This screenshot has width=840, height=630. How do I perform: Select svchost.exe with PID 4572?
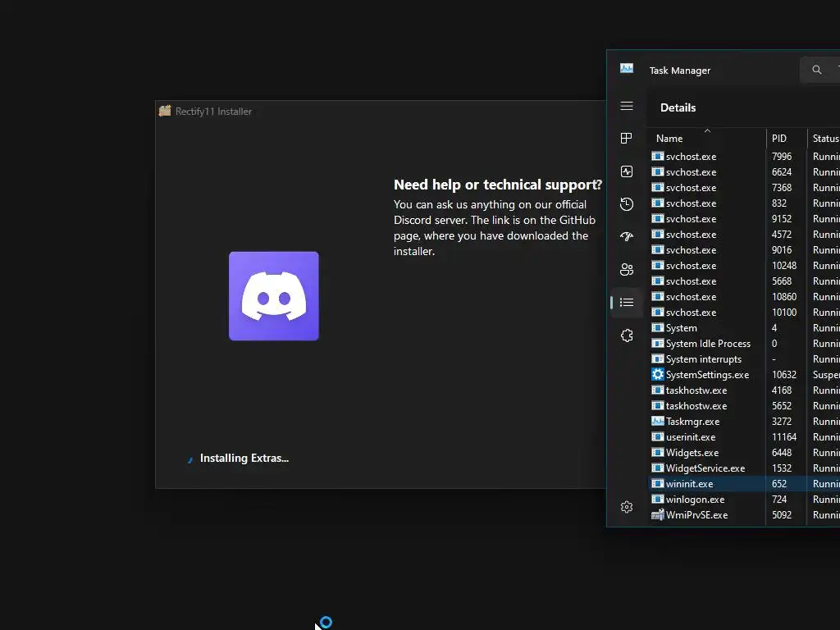(x=691, y=234)
